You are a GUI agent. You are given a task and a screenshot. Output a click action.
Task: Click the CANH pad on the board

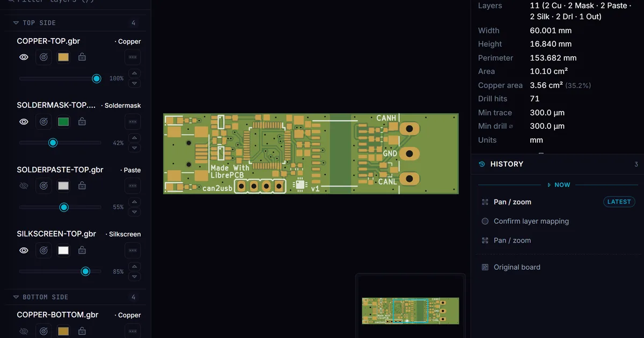click(409, 129)
